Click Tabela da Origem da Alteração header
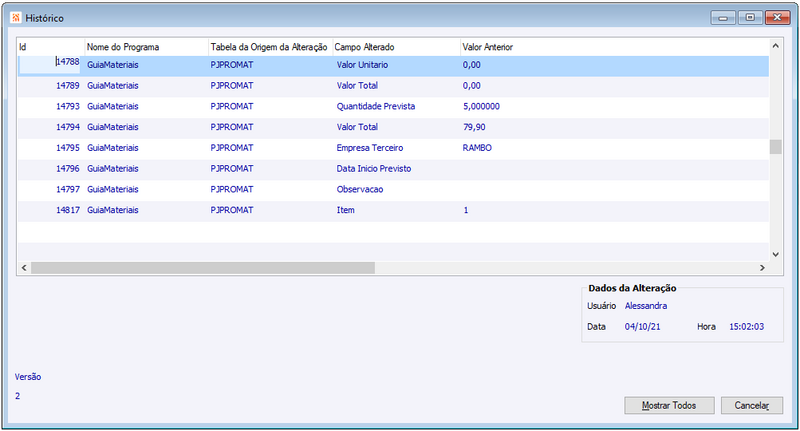This screenshot has height=431, width=800. (x=270, y=47)
